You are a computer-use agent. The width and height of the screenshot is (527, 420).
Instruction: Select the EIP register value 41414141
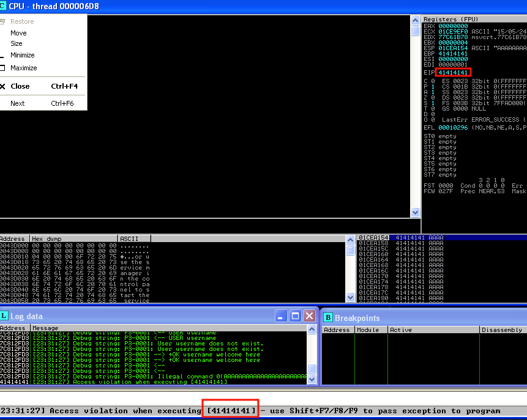(454, 72)
